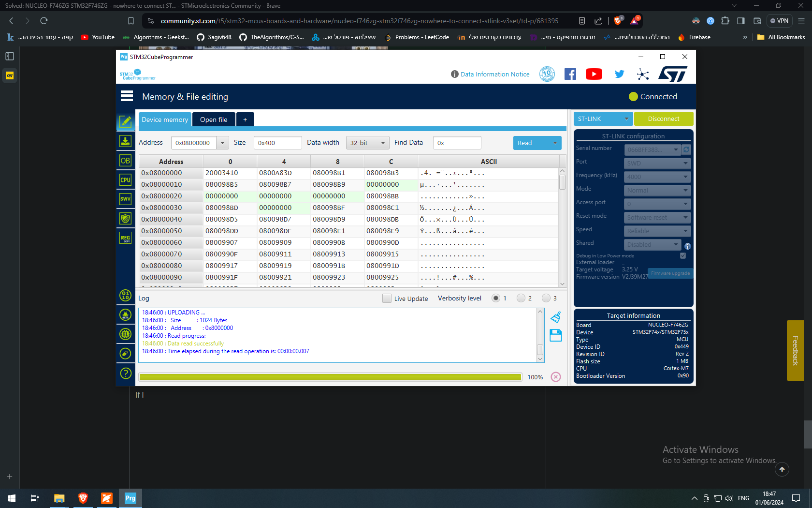This screenshot has height=508, width=812.
Task: Disconnect from the ST-LINK target
Action: [x=663, y=119]
